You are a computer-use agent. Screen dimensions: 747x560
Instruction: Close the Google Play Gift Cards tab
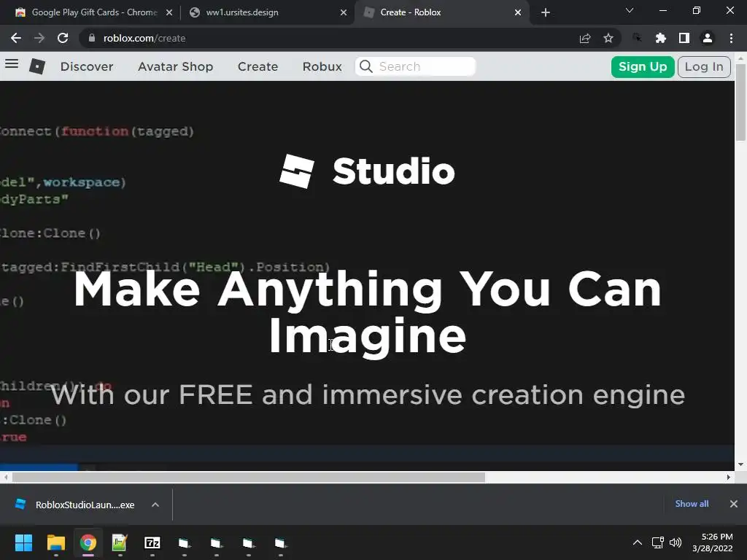169,13
